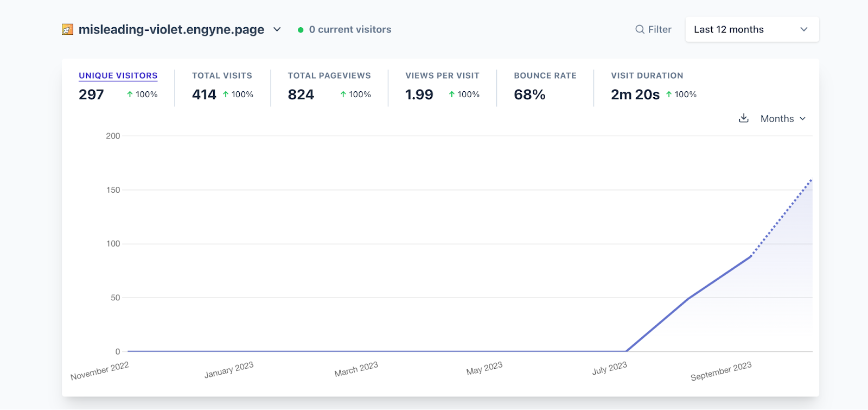Show the Total Pageviews graph
Screen dimensions: 868x410
[x=329, y=75]
